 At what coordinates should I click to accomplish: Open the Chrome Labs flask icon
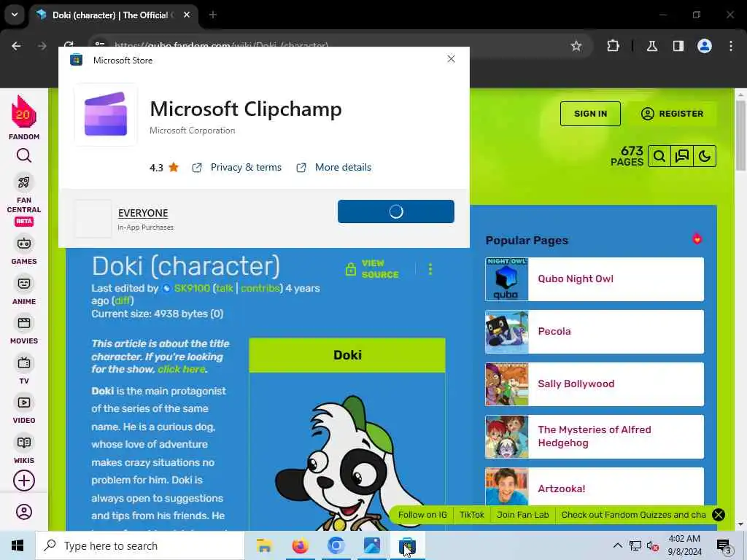pyautogui.click(x=652, y=46)
